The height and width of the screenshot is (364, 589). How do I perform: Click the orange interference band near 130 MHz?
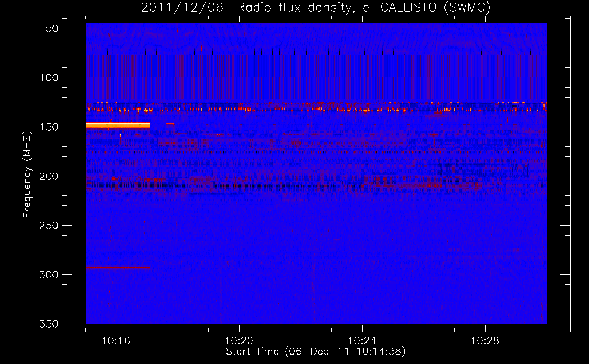coord(316,107)
